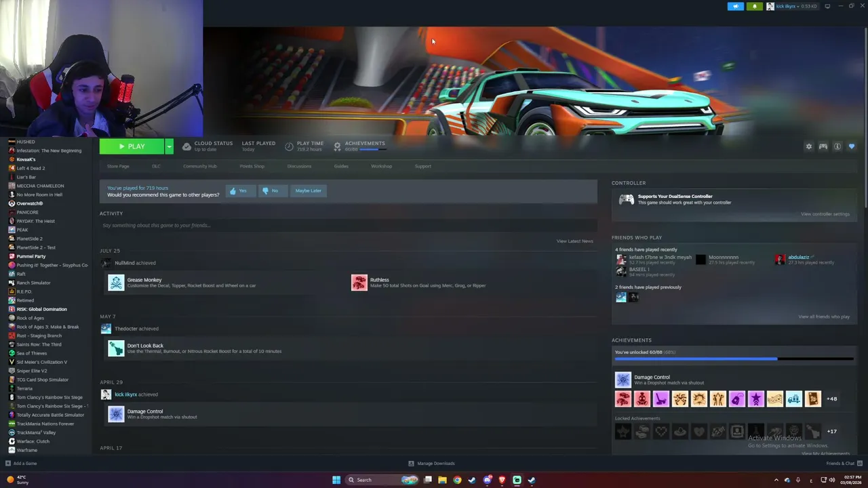Screen dimensions: 868x488
Task: Select KovaaK's in the library list
Action: tap(26, 159)
